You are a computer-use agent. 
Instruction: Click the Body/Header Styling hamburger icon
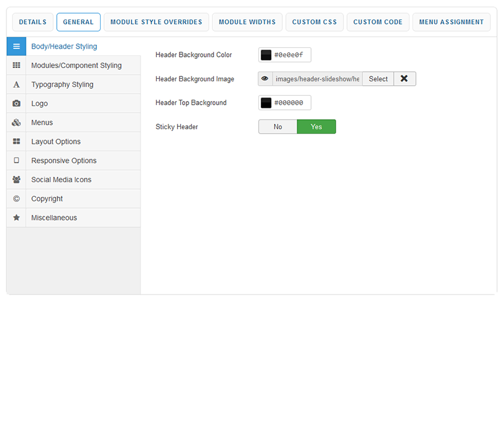[16, 47]
